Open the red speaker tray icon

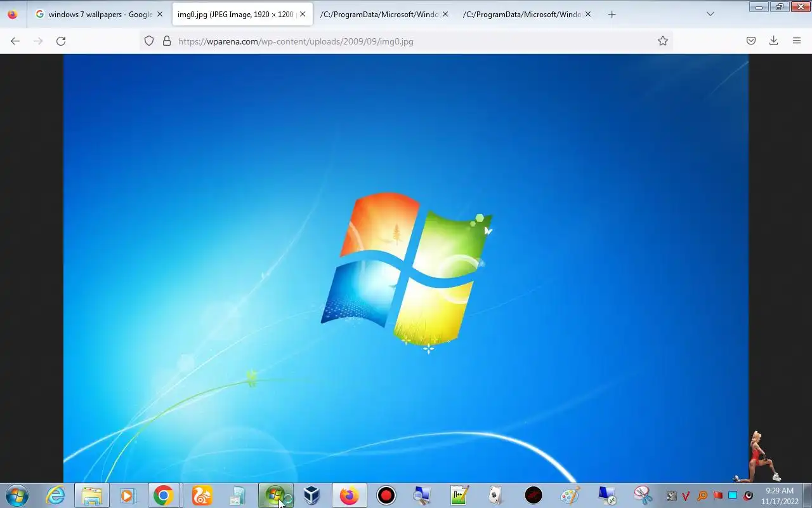coord(748,496)
